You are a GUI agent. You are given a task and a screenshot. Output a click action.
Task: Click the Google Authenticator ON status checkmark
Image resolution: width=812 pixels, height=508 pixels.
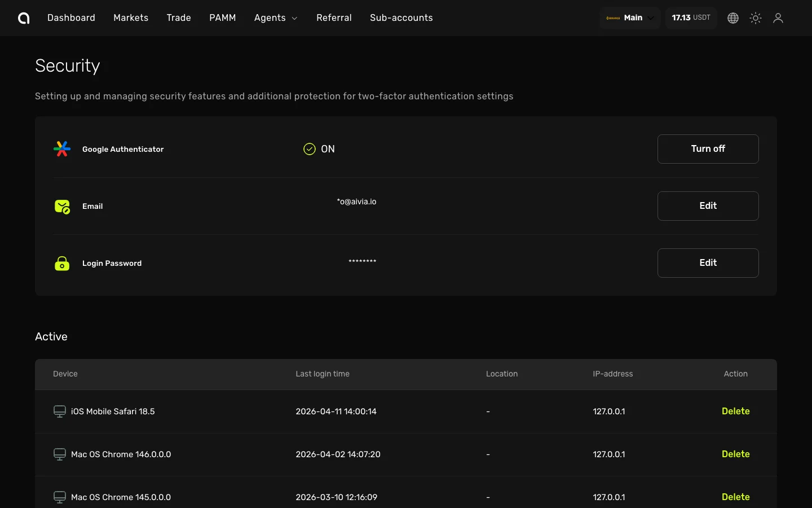310,149
